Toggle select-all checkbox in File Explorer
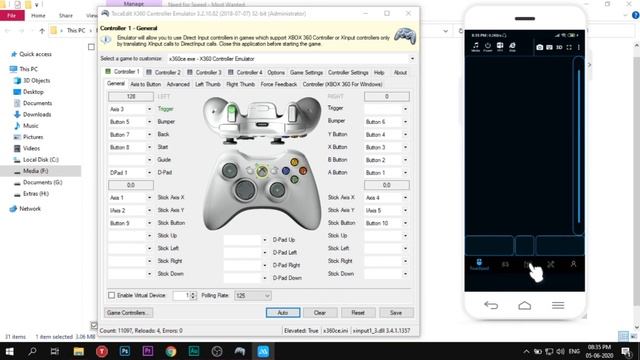The image size is (640, 360). [x=91, y=47]
